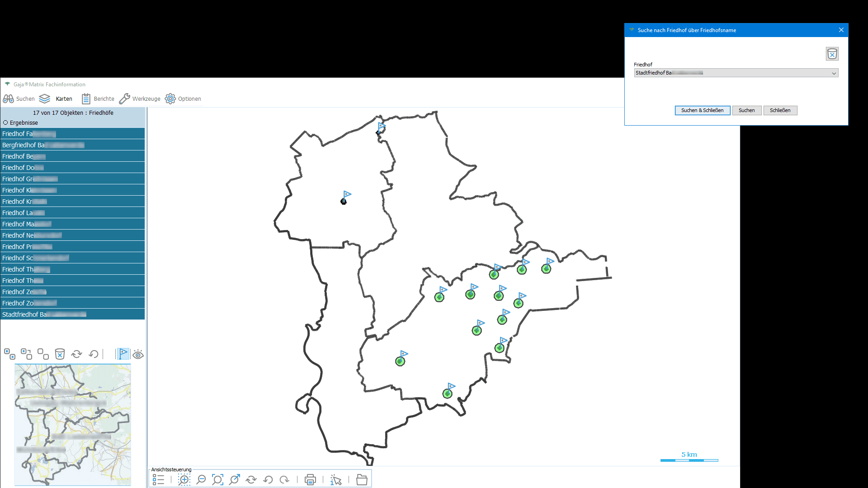
Task: Click the overview map thumbnail
Action: [73, 425]
